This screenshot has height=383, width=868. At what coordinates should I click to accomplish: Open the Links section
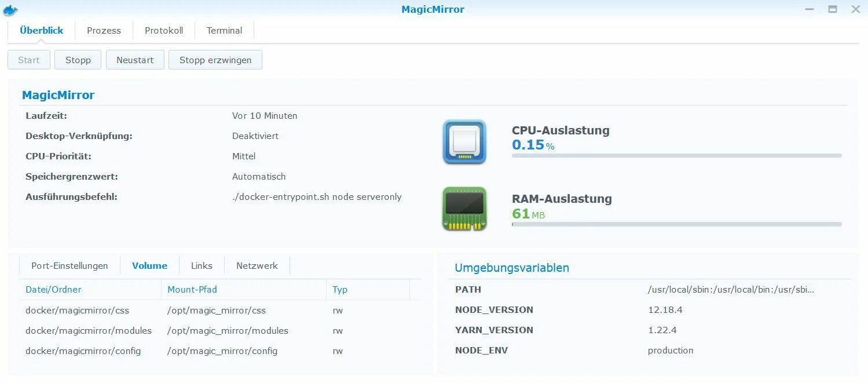pos(202,265)
